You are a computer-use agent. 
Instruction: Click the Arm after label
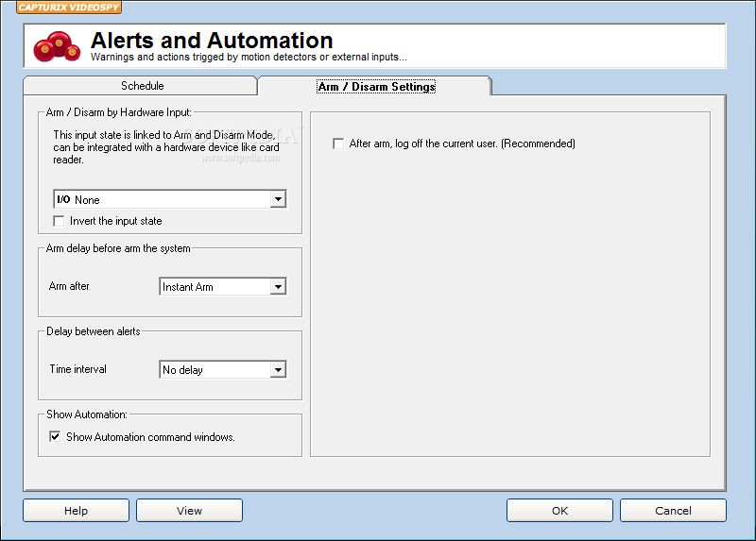pyautogui.click(x=69, y=286)
